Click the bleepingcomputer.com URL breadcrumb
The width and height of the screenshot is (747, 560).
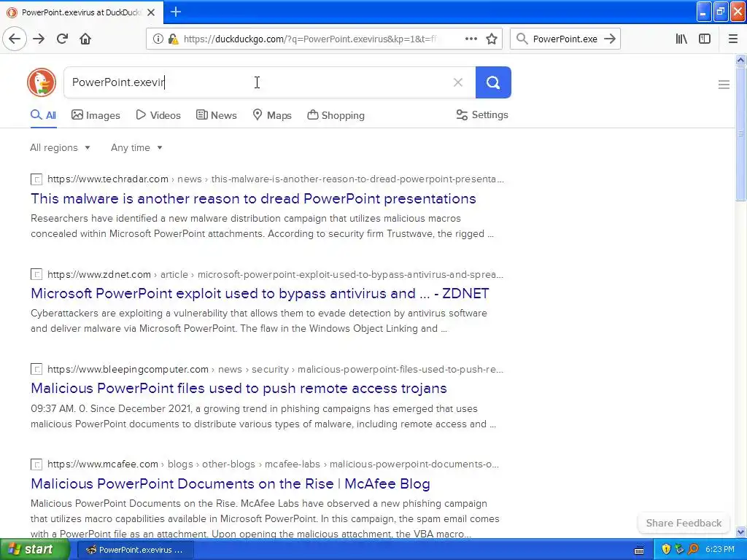pos(128,369)
